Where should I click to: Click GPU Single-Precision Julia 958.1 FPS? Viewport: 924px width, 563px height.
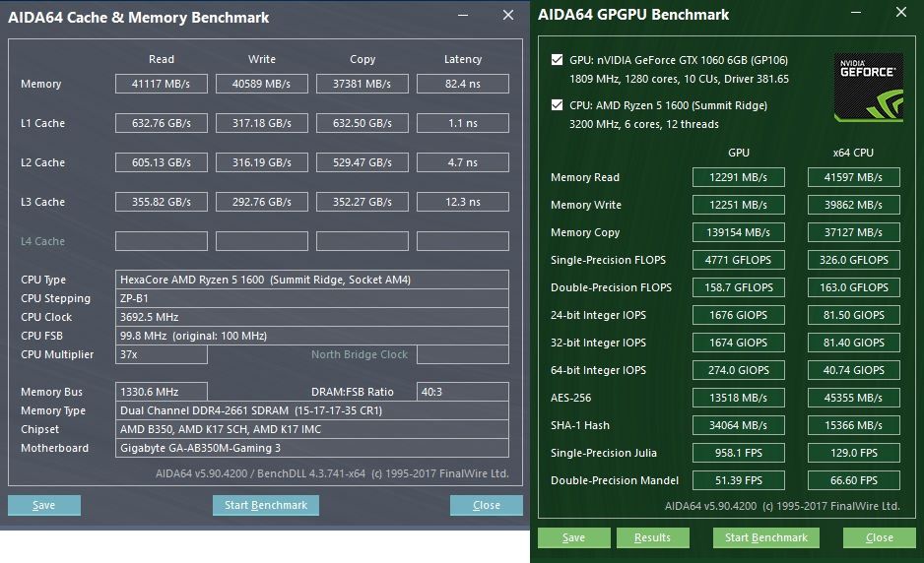click(x=739, y=453)
